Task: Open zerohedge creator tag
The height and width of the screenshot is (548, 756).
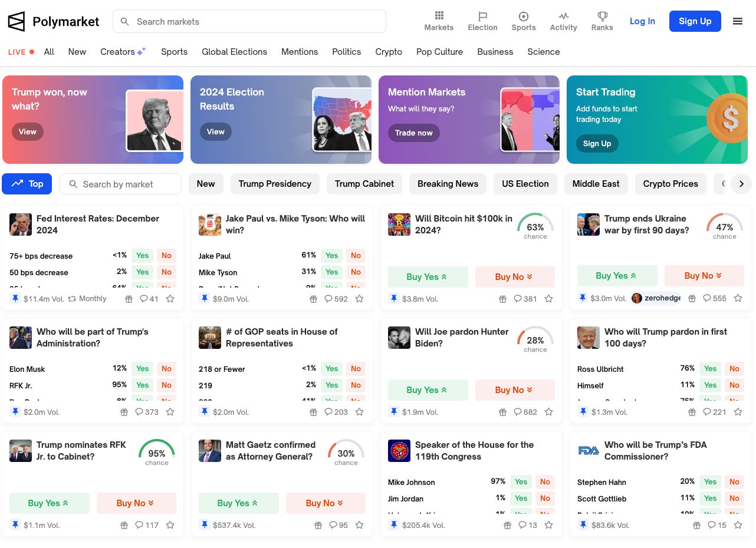Action: pyautogui.click(x=656, y=298)
